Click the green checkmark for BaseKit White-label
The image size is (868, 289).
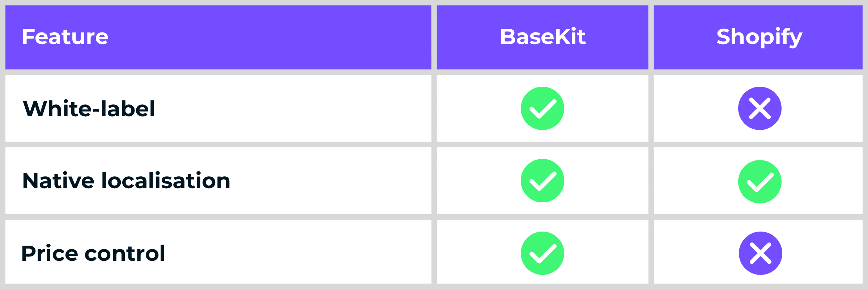(x=542, y=108)
